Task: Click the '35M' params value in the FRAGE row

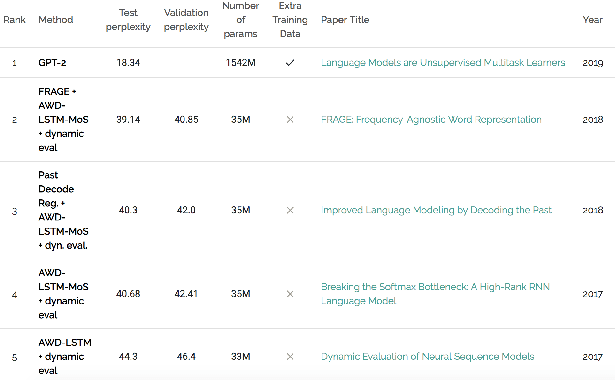Action: point(240,119)
